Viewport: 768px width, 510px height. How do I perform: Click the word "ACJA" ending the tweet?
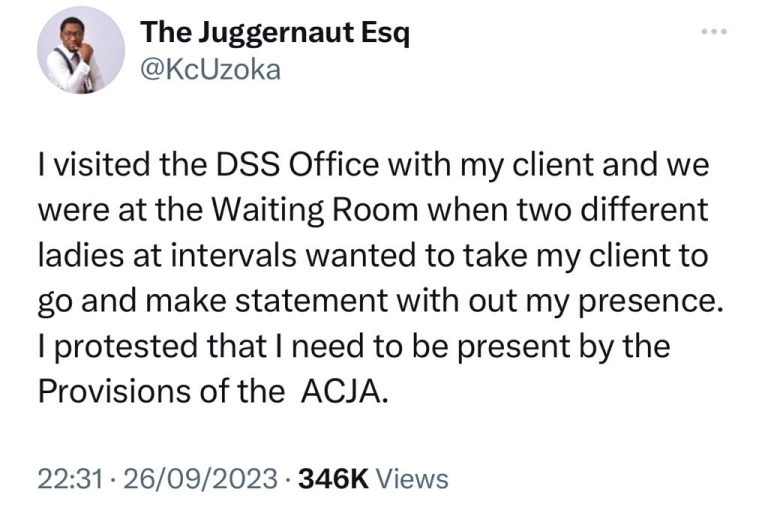pyautogui.click(x=342, y=391)
